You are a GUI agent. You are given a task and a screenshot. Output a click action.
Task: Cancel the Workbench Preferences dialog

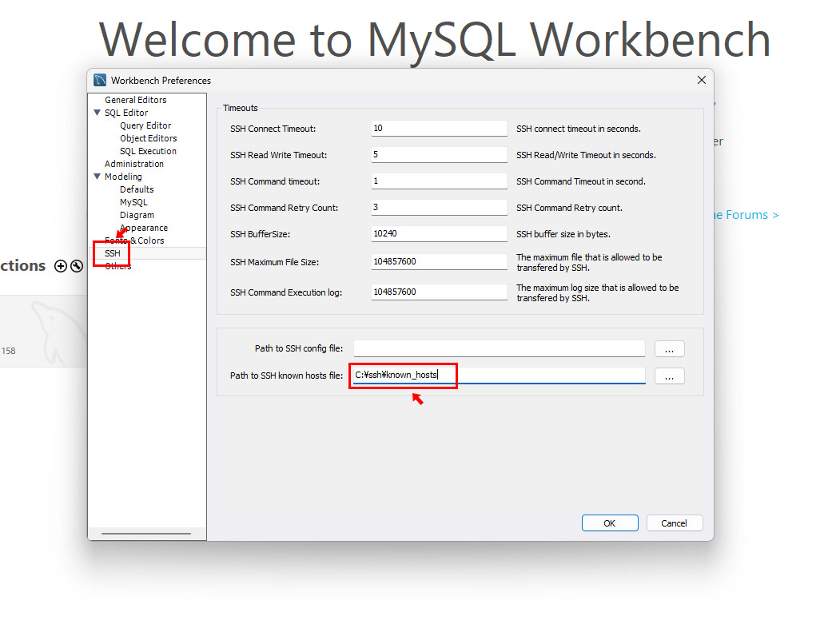click(675, 523)
